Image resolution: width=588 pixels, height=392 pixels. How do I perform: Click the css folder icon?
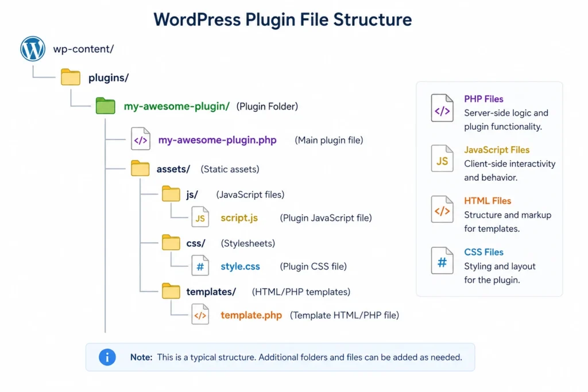pos(171,242)
